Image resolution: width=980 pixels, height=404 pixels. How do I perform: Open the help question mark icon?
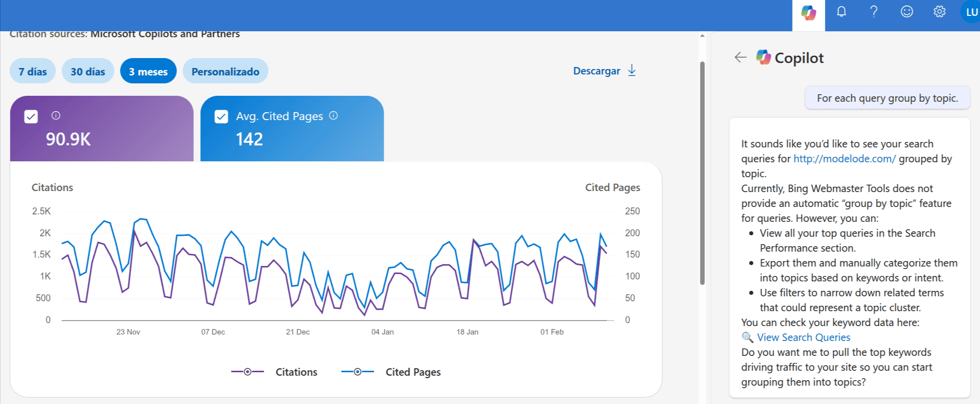click(874, 12)
